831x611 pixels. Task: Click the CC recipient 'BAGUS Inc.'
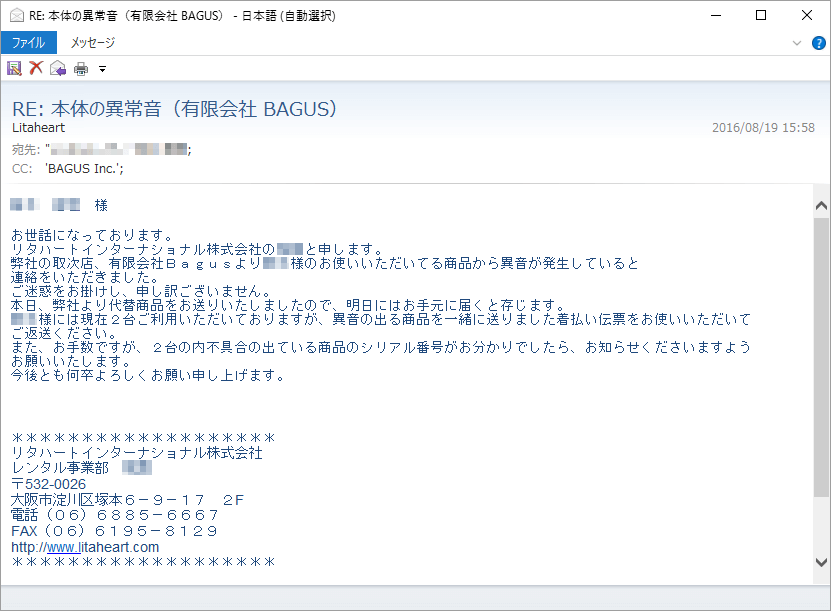[x=84, y=169]
